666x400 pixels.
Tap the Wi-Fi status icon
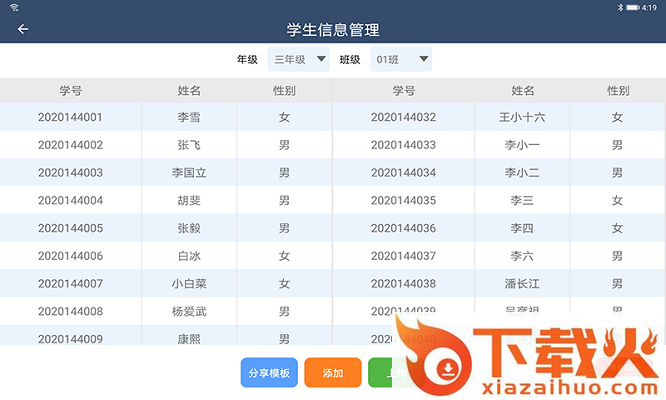coord(15,7)
